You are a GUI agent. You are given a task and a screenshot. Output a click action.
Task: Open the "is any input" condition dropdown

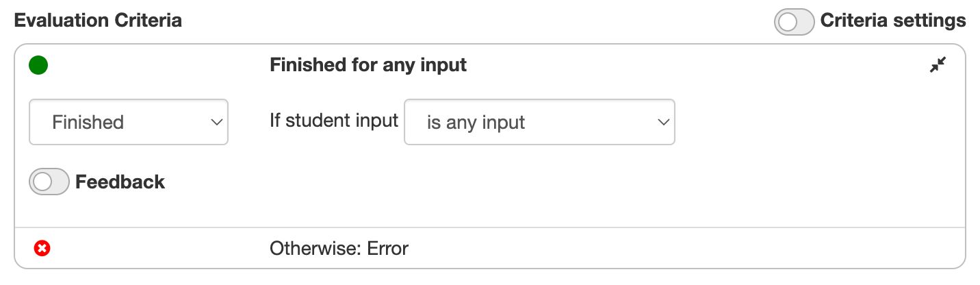tap(539, 122)
